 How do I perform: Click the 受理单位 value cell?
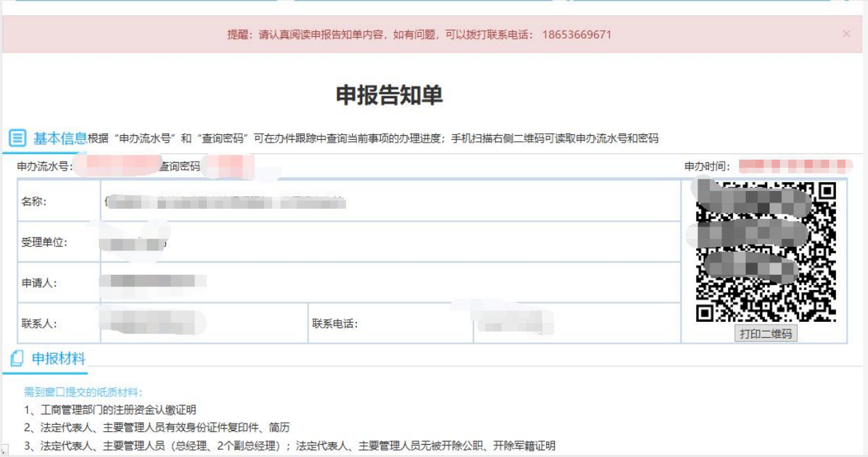click(x=390, y=242)
